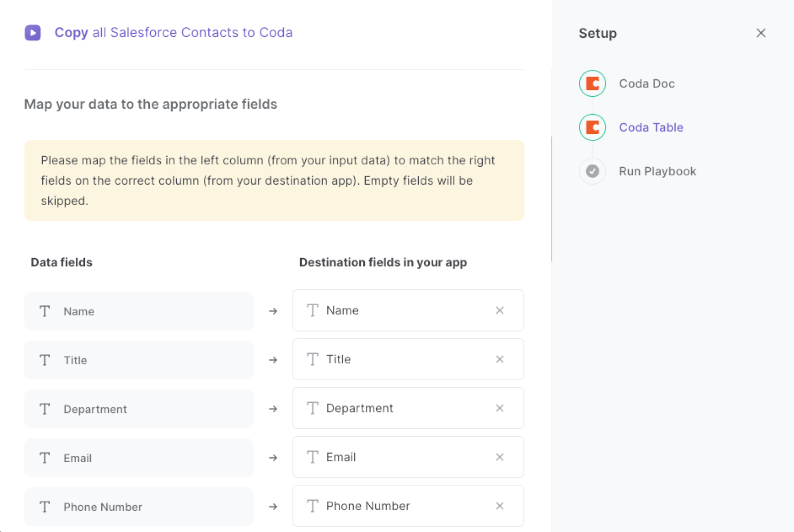The width and height of the screenshot is (794, 532).
Task: Select the Department data field
Action: [x=139, y=409]
